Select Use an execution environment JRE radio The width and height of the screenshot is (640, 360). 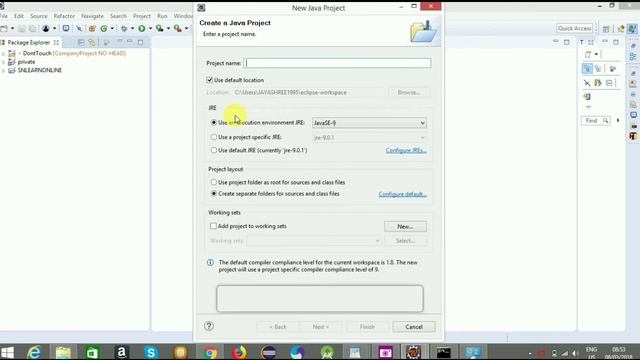point(214,122)
